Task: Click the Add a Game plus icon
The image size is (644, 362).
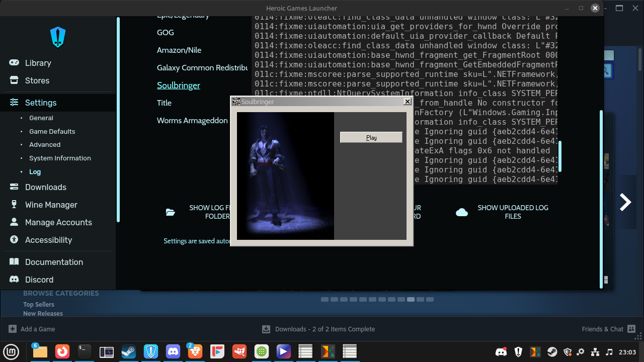Action: 13,329
